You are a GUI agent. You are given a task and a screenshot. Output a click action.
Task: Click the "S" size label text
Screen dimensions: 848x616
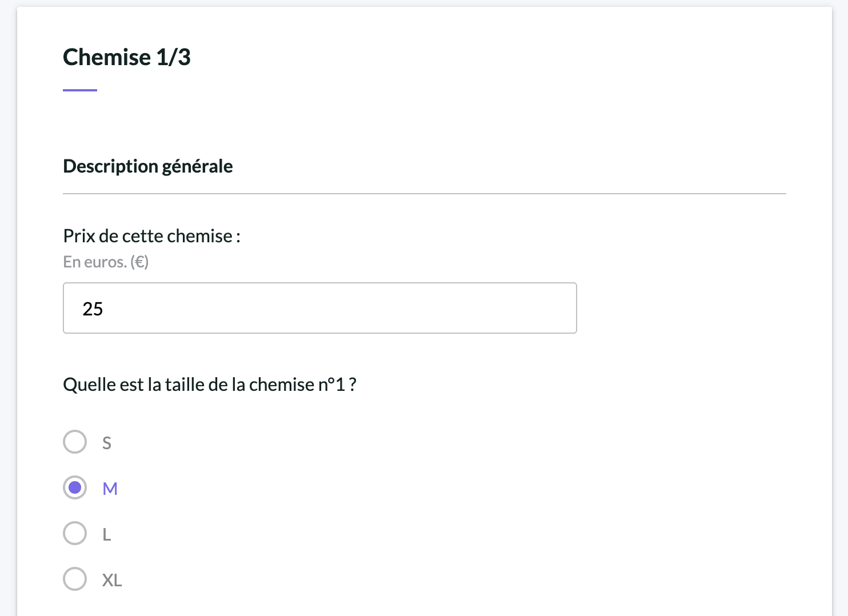pos(107,443)
